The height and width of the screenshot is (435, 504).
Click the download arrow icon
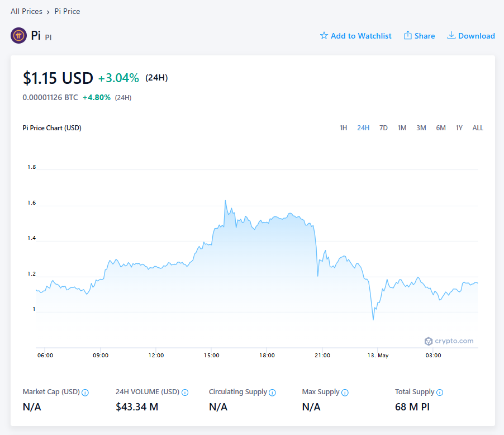451,35
